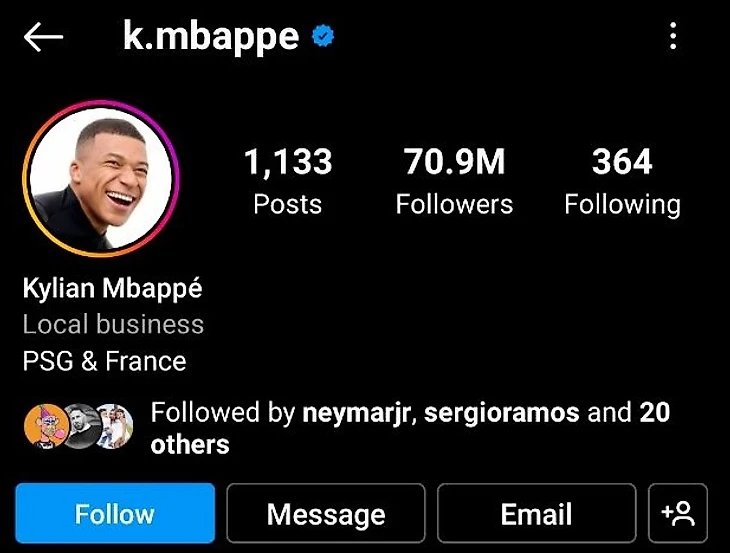This screenshot has width=730, height=553.
Task: Tap the third mutual follower avatar
Action: coord(115,426)
